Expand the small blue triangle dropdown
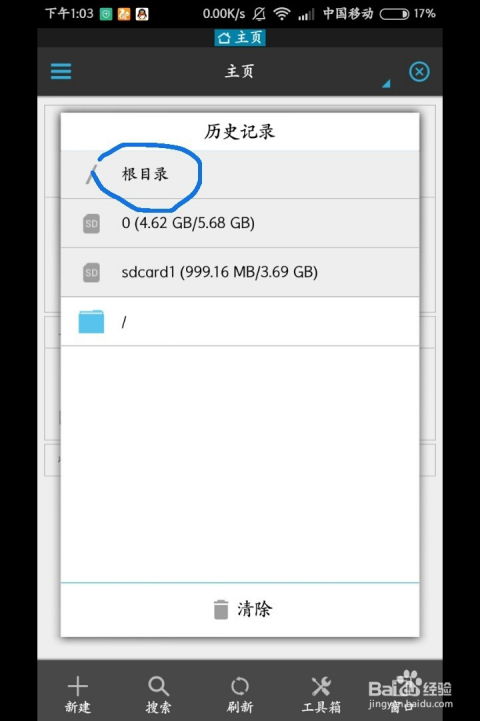The width and height of the screenshot is (480, 721). (x=386, y=83)
